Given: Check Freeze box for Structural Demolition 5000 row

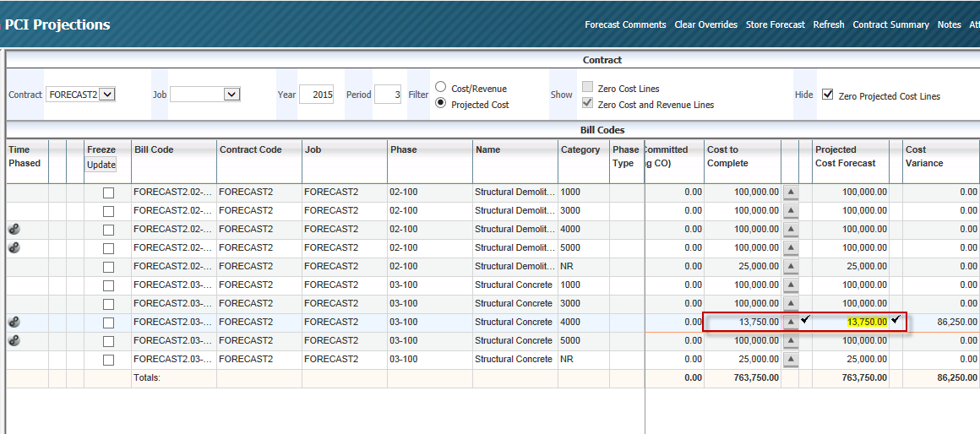Looking at the screenshot, I should [x=109, y=248].
